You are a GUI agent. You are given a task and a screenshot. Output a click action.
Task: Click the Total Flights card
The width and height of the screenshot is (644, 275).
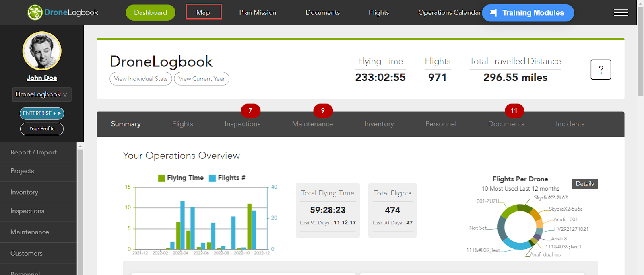coord(392,210)
